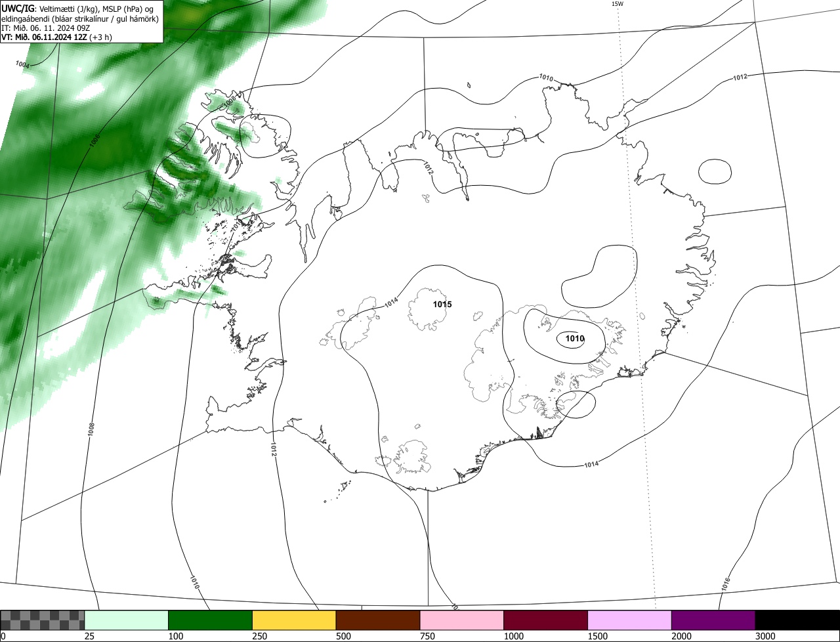Select the yellow 250–500 legend swatch

pos(294,620)
